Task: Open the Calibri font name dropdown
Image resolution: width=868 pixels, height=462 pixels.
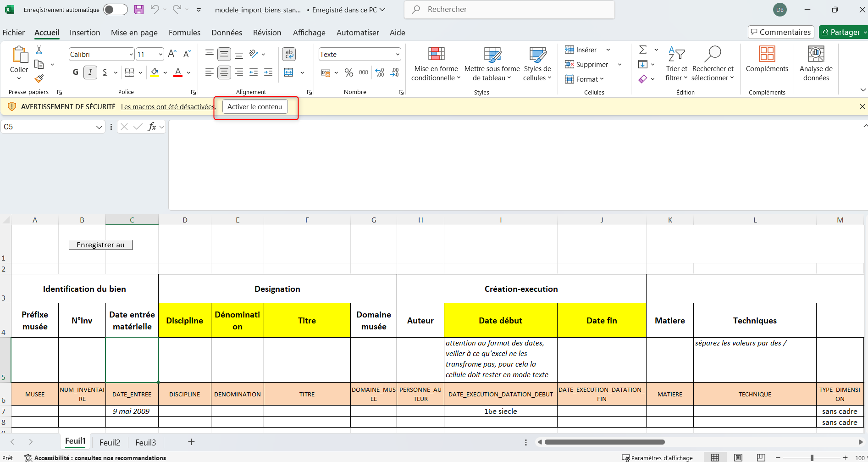Action: 131,55
